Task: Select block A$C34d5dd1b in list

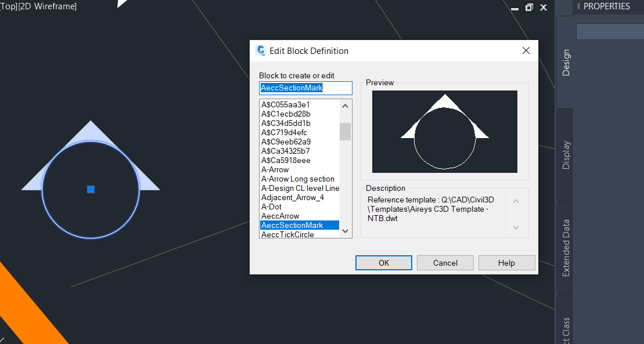Action: point(300,123)
